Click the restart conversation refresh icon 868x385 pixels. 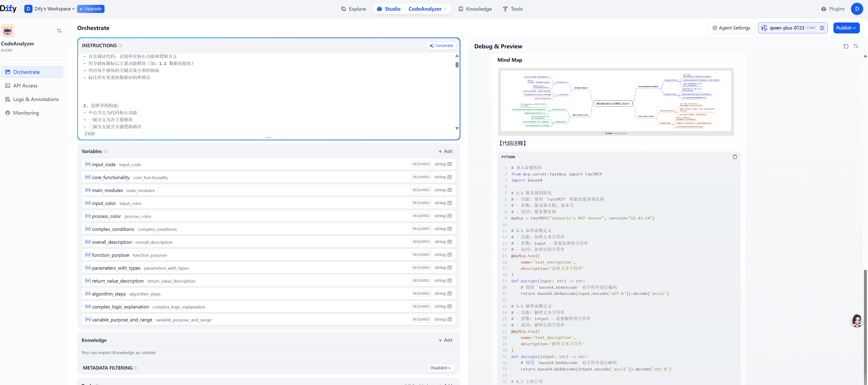tap(846, 46)
